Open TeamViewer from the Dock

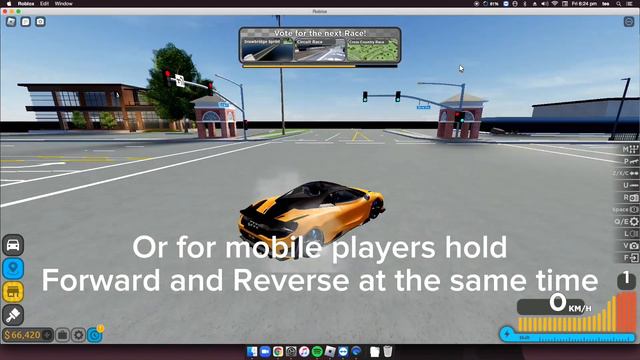[343, 351]
